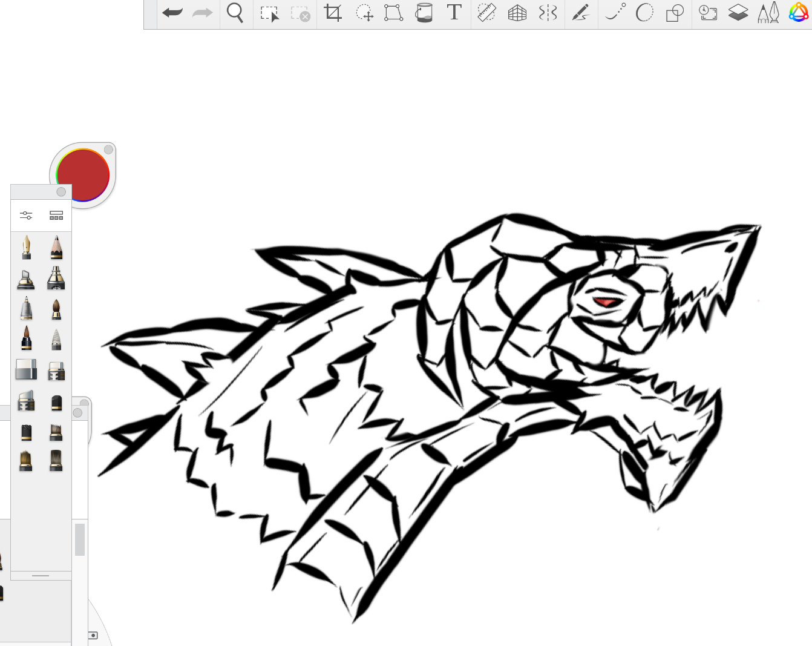This screenshot has height=646, width=812.
Task: Click the red color puck swatch
Action: [83, 174]
